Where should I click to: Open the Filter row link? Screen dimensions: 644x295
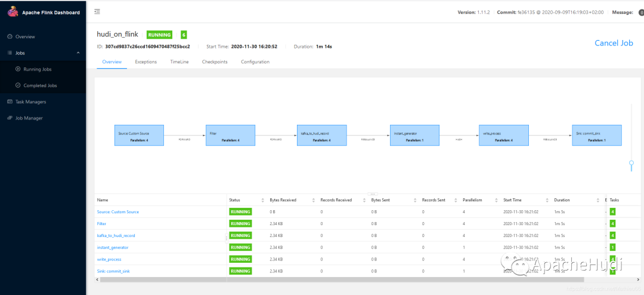pyautogui.click(x=101, y=224)
